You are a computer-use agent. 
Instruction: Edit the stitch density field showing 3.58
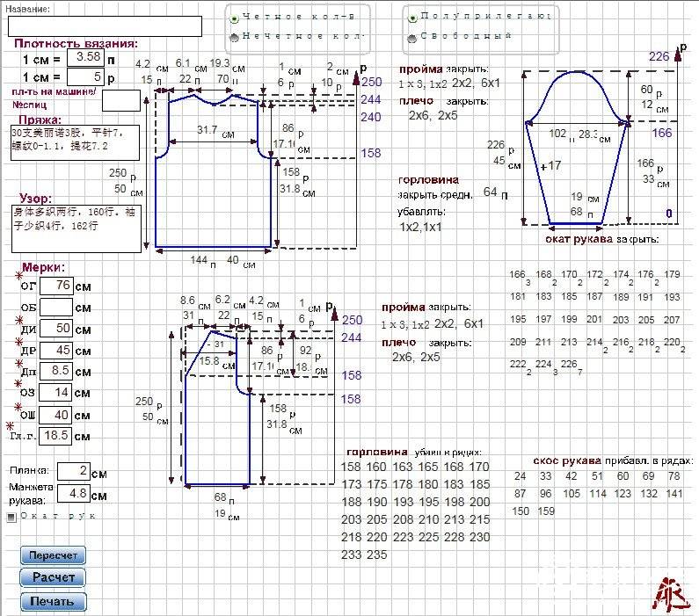85,57
